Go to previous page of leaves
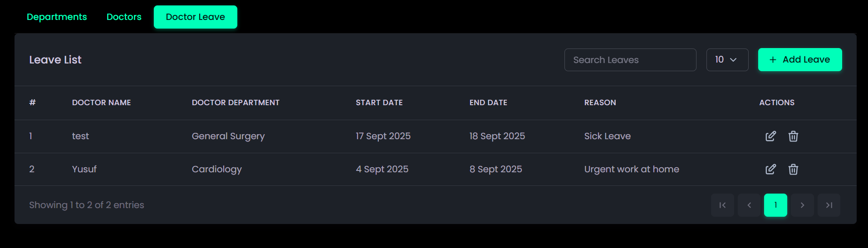Viewport: 868px width, 248px height. 749,205
